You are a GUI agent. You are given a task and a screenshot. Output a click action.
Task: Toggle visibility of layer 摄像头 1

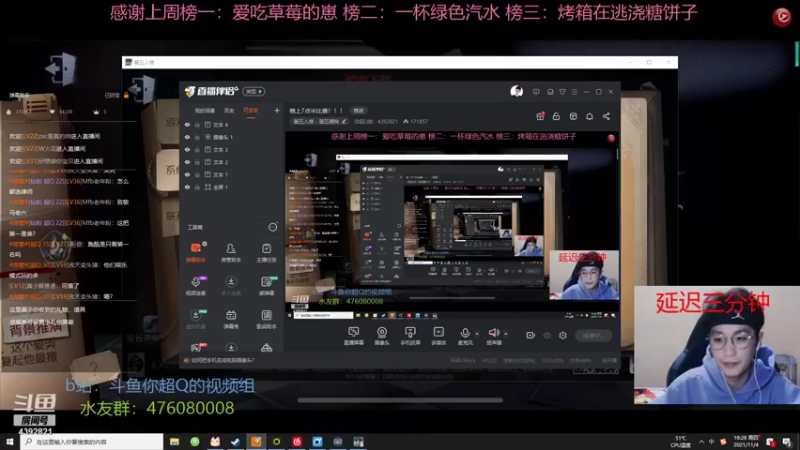[187, 137]
